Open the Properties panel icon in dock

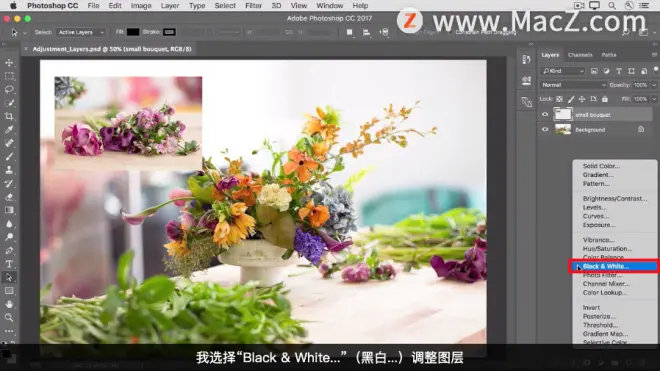click(526, 80)
